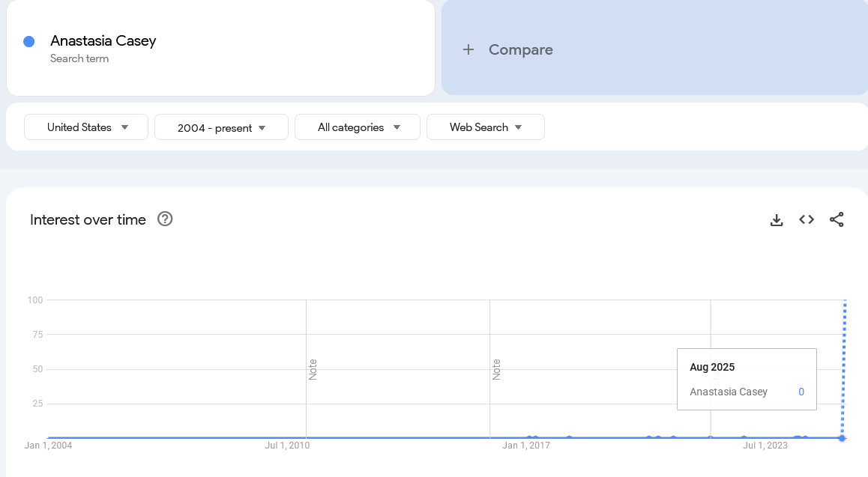Viewport: 868px width, 477px height.
Task: Click the Aug 2025 data point on chart
Action: point(842,438)
